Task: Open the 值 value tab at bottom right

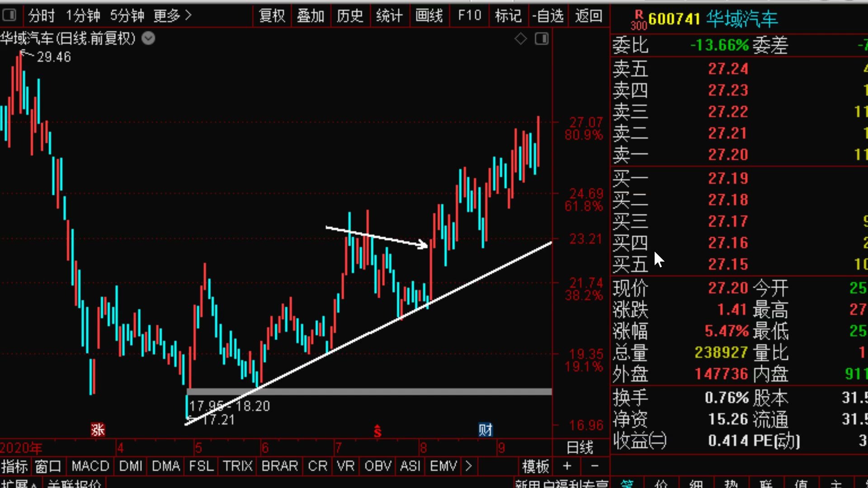Action: tap(801, 484)
